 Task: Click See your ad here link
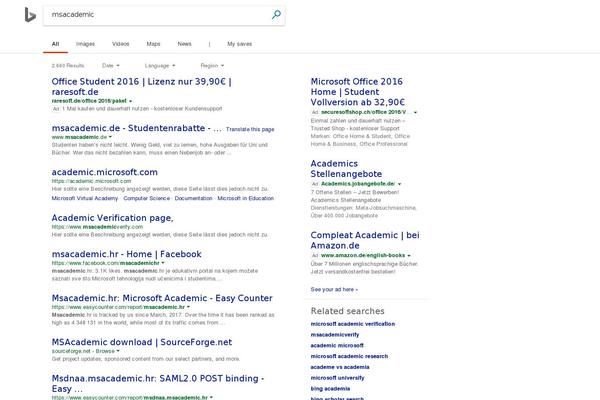coord(334,290)
